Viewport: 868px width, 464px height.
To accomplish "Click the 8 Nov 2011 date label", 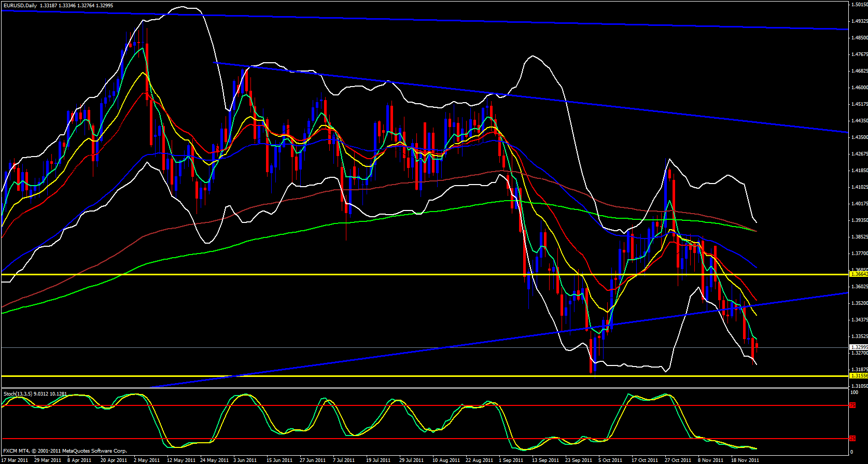I will pos(710,460).
